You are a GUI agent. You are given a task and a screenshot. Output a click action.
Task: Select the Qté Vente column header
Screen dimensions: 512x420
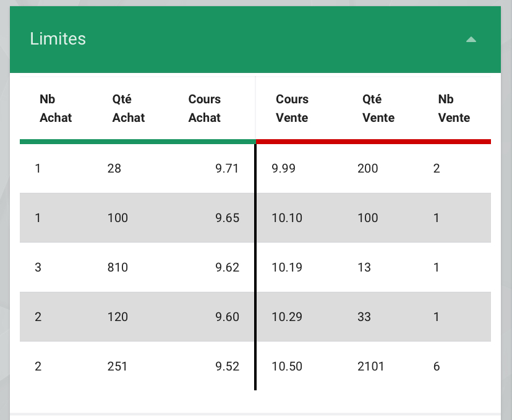(x=378, y=108)
